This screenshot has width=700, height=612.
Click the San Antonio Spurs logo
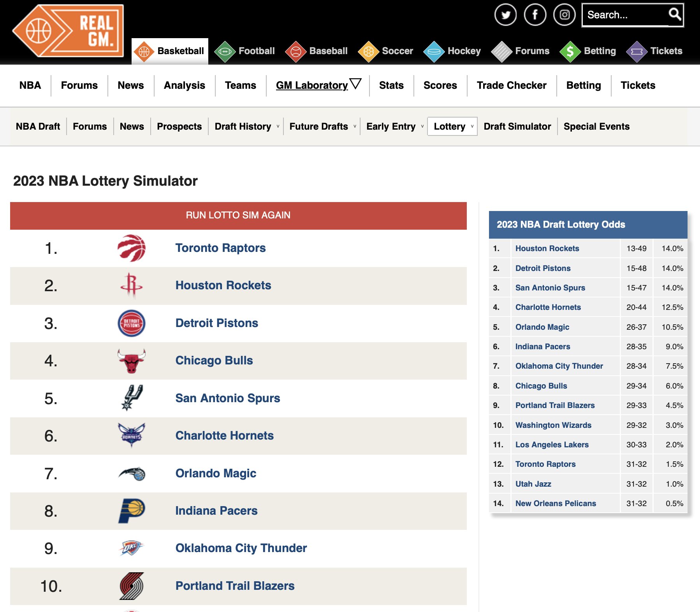click(x=132, y=398)
